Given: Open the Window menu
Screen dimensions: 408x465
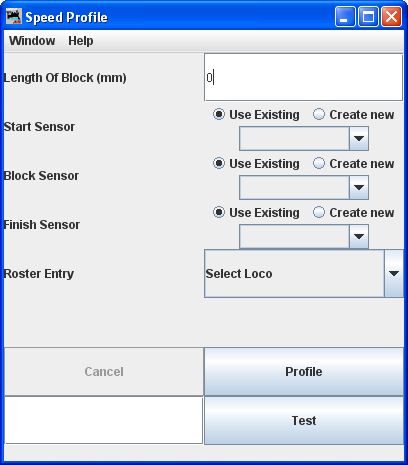Looking at the screenshot, I should point(32,41).
